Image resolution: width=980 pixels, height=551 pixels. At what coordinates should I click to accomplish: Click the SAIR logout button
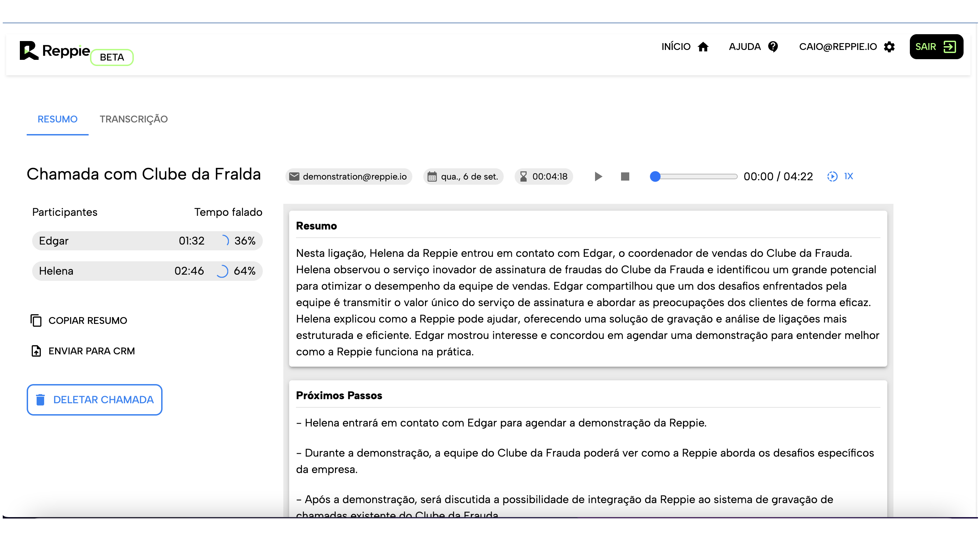[x=936, y=47]
